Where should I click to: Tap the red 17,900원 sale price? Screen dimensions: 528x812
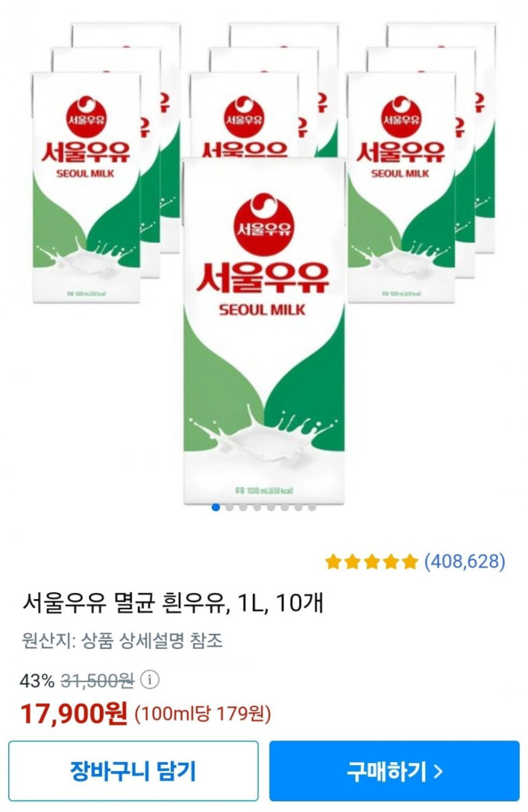pos(74,713)
